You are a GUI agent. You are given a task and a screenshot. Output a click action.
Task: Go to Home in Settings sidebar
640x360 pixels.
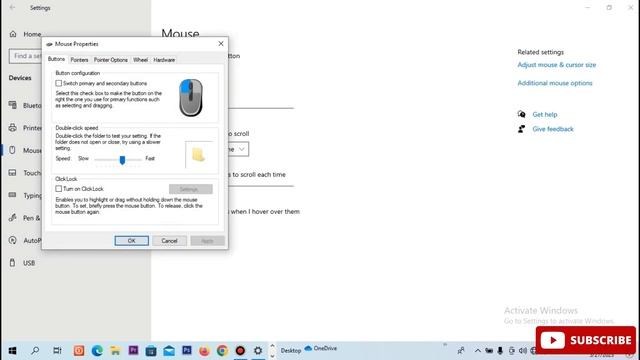(x=25, y=34)
